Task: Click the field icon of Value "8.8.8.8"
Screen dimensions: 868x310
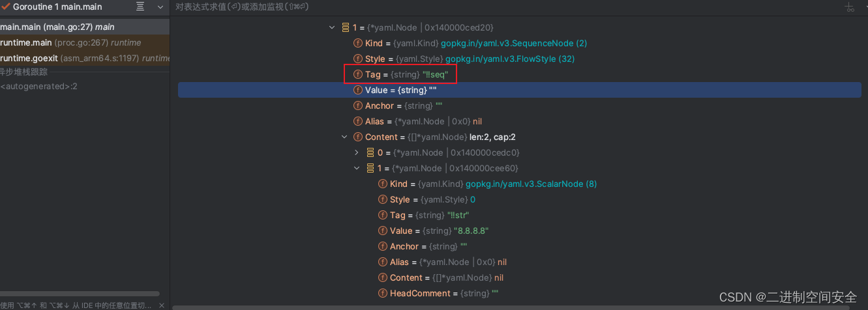Action: (382, 231)
